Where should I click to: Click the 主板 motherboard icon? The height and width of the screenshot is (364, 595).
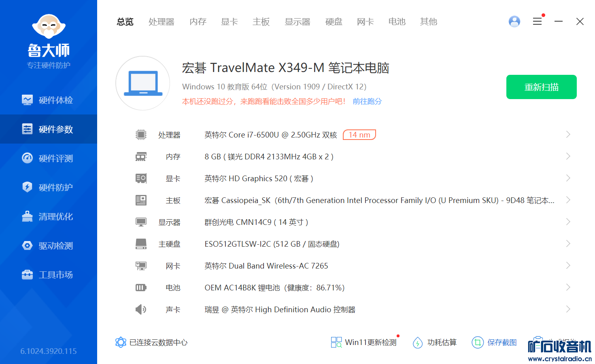[x=141, y=200]
